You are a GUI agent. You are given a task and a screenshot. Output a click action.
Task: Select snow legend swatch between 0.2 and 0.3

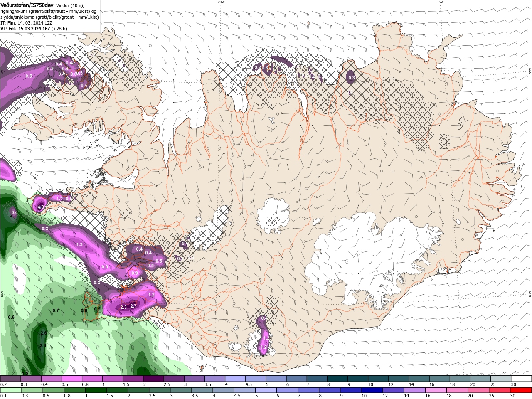coord(10,379)
